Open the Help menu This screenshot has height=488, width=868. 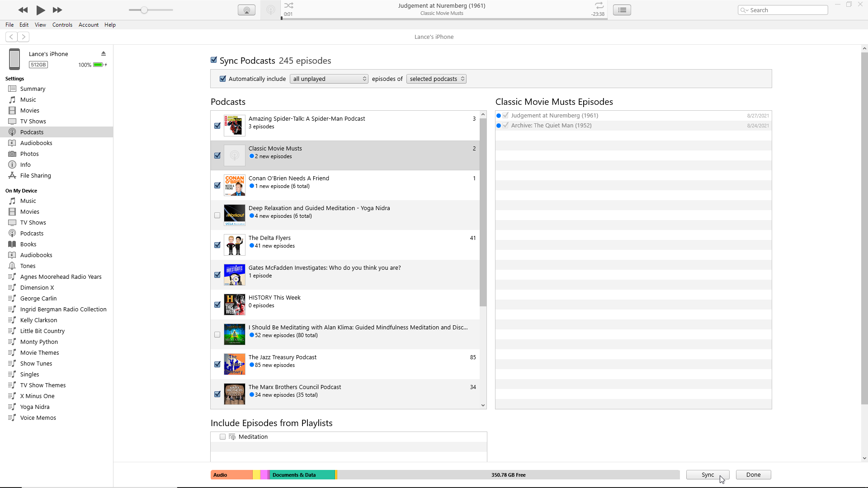coord(110,25)
